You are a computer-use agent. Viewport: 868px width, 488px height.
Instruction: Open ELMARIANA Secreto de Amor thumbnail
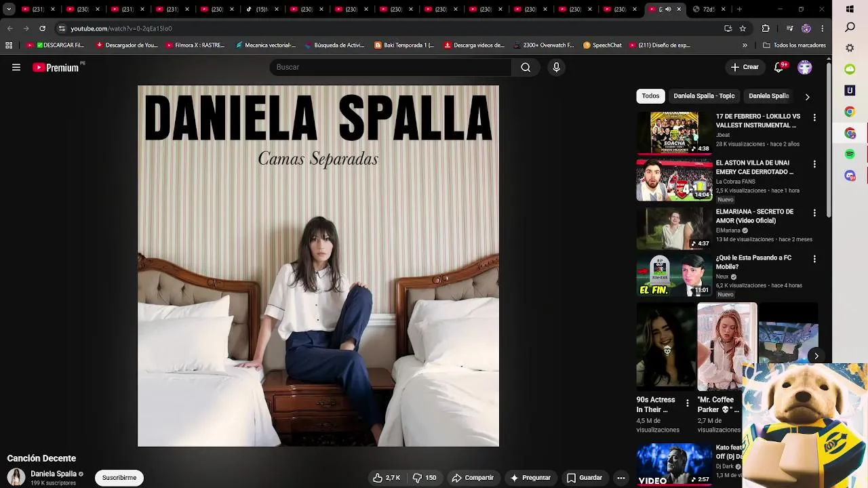[674, 228]
